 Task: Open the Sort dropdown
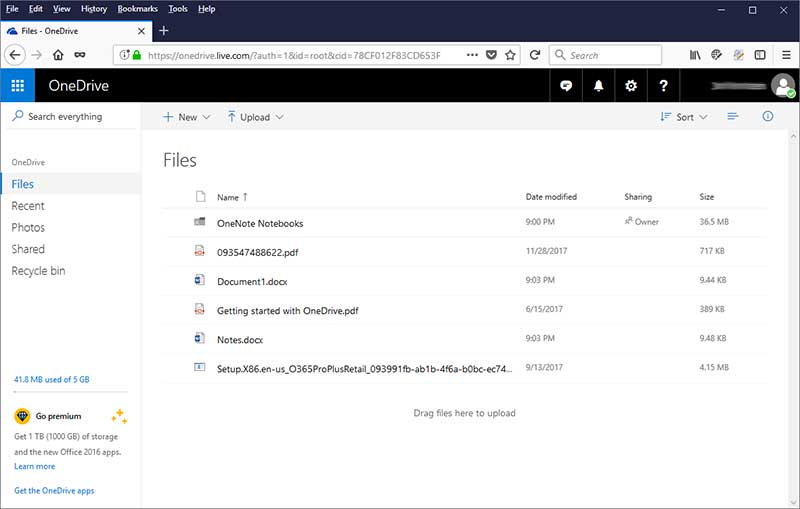point(684,117)
